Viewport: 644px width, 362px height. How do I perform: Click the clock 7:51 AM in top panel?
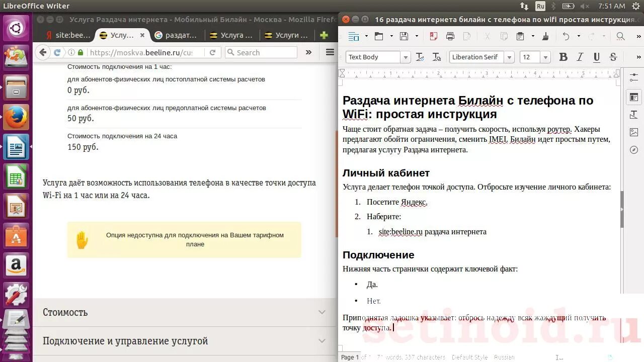click(x=612, y=6)
